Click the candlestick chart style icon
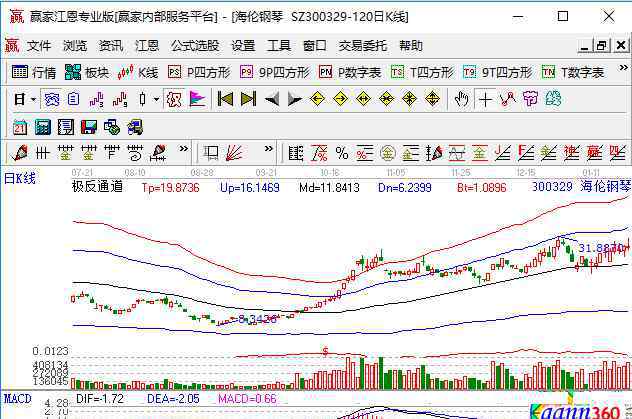Image resolution: width=632 pixels, height=419 pixels. click(142, 99)
